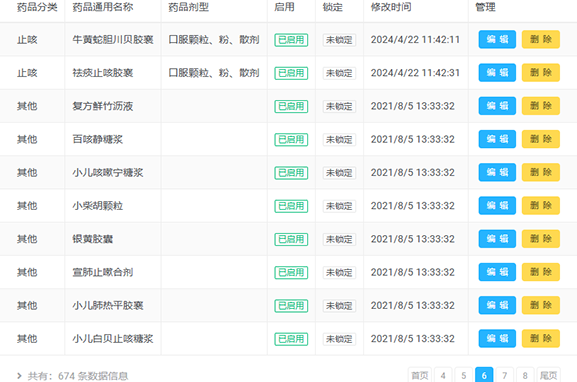Toggle 未锁定 tag for 小儿白贝止咳糖浆

[x=339, y=339]
